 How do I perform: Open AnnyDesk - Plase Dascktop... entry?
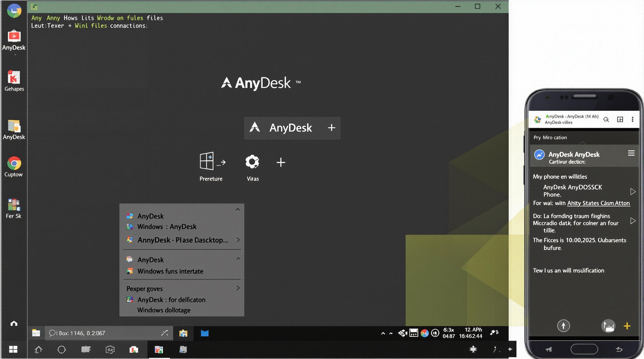183,240
